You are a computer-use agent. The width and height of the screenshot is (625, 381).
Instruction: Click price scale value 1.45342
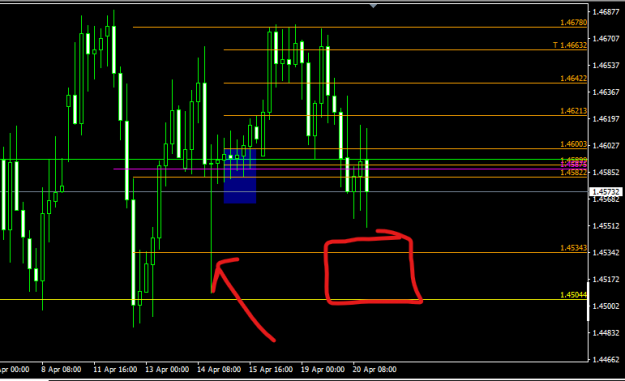(x=606, y=253)
